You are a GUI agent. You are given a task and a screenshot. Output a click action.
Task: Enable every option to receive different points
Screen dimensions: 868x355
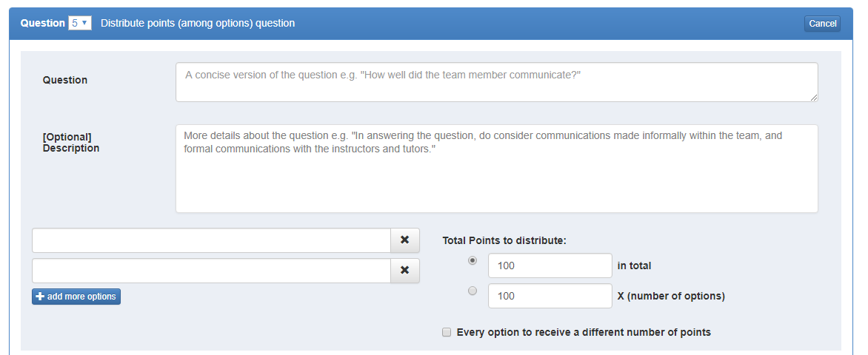(447, 333)
